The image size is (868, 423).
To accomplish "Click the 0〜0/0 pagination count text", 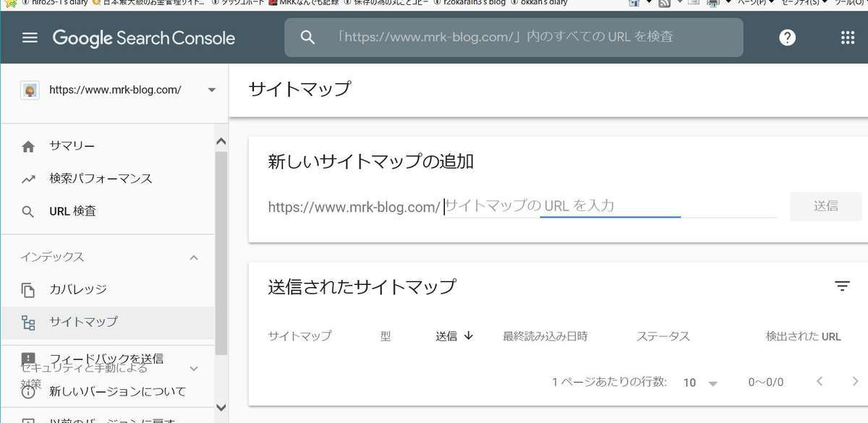I will click(x=765, y=383).
